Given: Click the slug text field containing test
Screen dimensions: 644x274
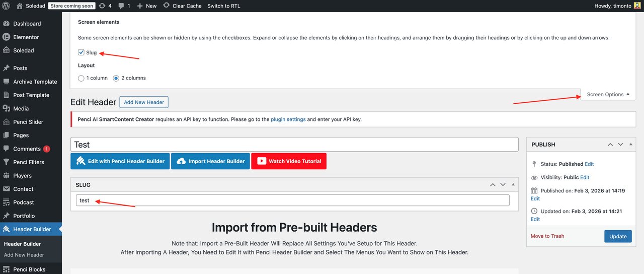Looking at the screenshot, I should [x=293, y=200].
